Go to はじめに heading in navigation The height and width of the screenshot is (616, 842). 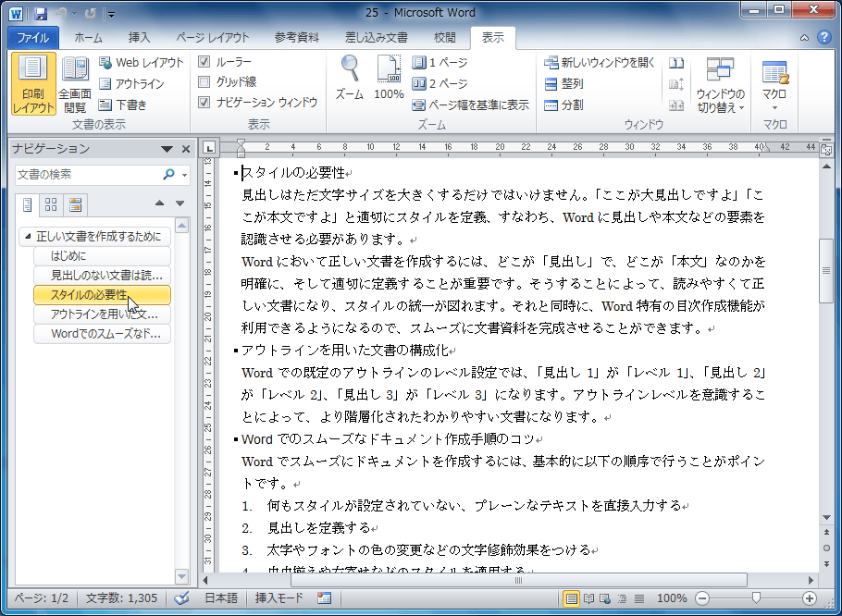tap(102, 256)
